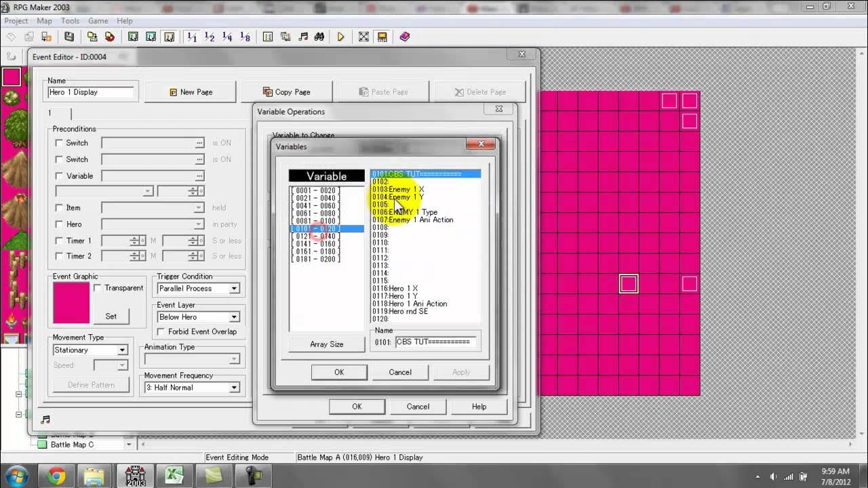The image size is (868, 488).
Task: Open the Map menu
Action: pos(44,21)
